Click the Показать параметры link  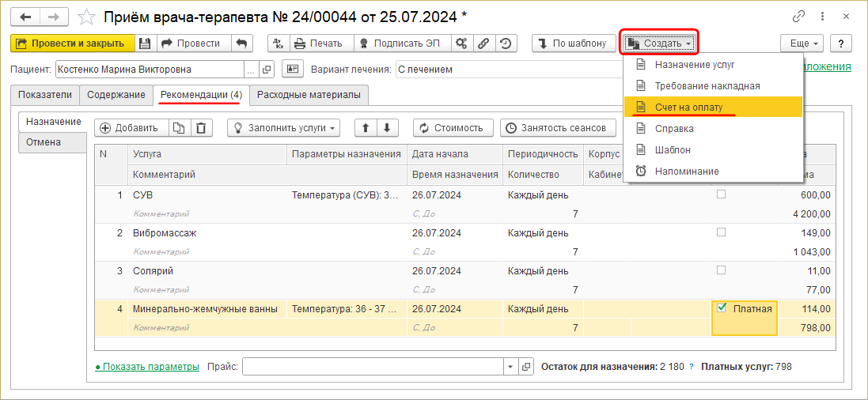pos(147,366)
